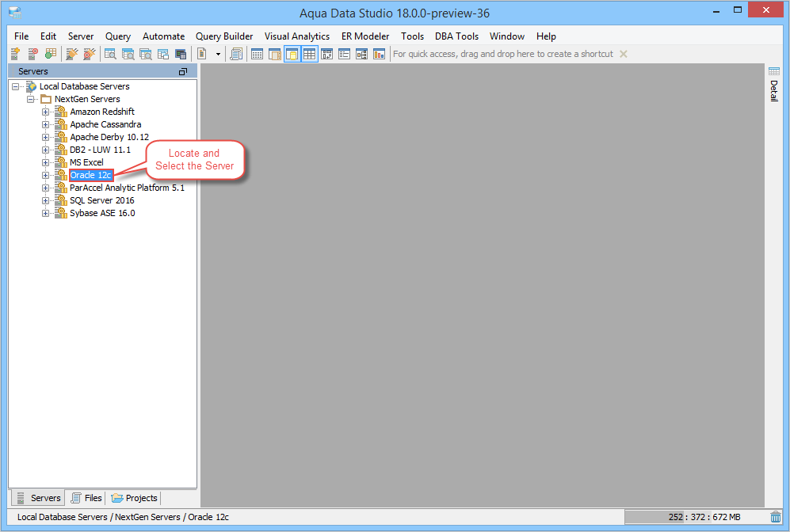Click the double-window magnifier query icon
The image size is (790, 532).
click(x=128, y=54)
